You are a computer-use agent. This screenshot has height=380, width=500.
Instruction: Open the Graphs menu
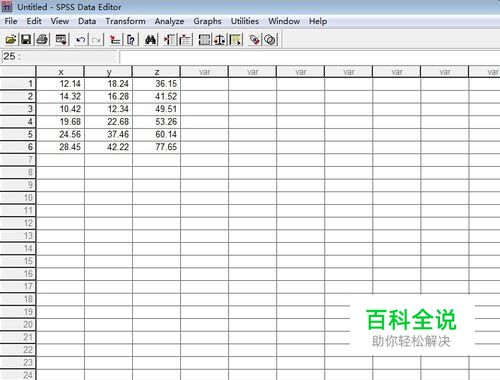[207, 21]
